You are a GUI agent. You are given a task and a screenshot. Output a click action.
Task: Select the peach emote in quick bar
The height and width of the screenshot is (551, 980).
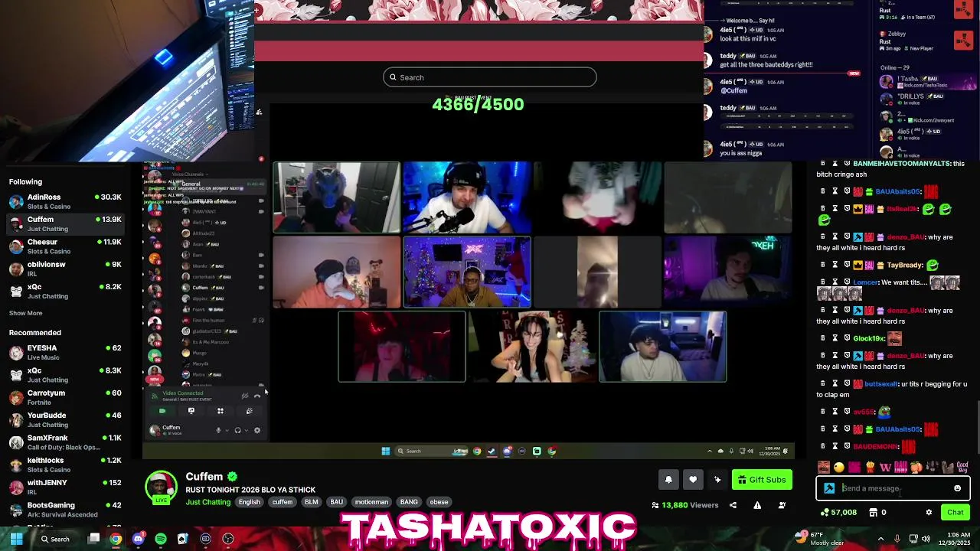(x=916, y=467)
